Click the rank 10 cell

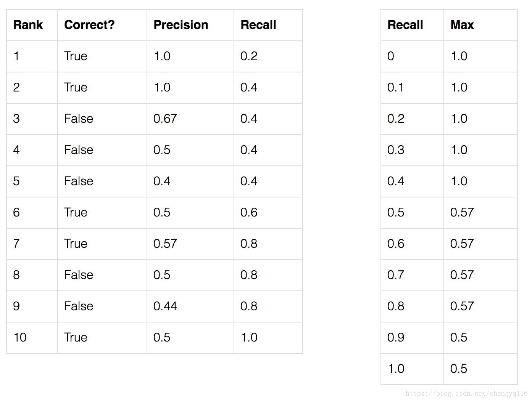(x=20, y=337)
